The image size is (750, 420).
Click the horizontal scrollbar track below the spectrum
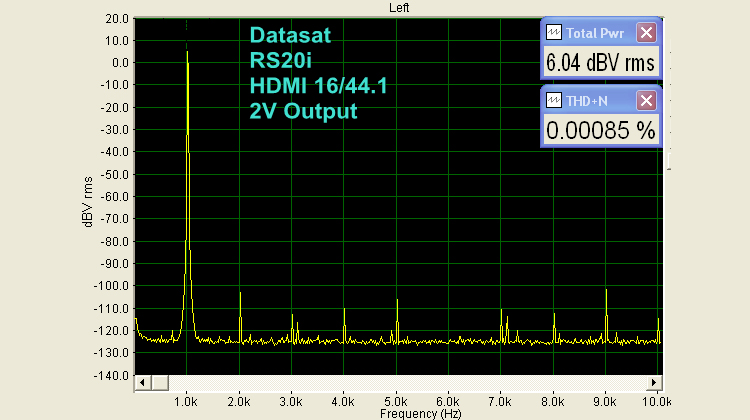click(400, 383)
